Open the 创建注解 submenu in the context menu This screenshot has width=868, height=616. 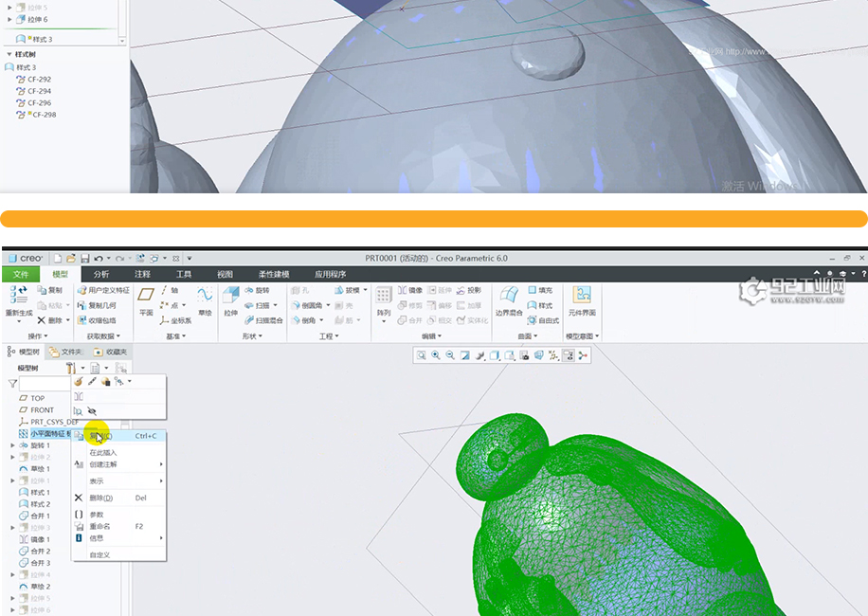click(119, 464)
